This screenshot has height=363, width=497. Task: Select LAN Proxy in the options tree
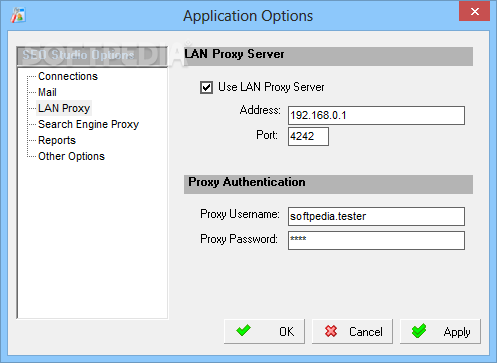64,108
